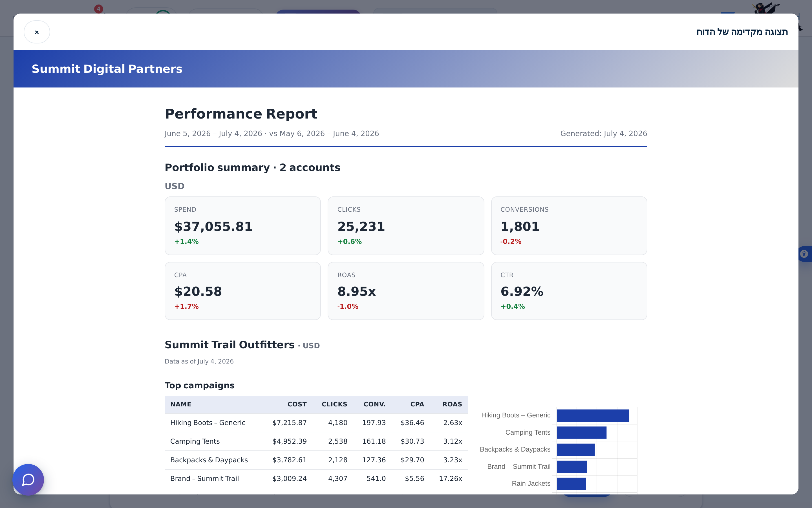
Task: Click the +0.6% clicks change
Action: pyautogui.click(x=350, y=242)
